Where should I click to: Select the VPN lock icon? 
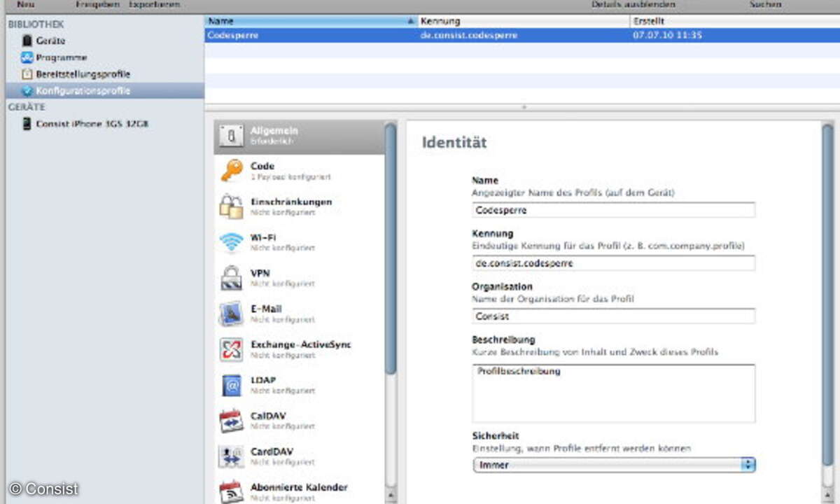(231, 279)
